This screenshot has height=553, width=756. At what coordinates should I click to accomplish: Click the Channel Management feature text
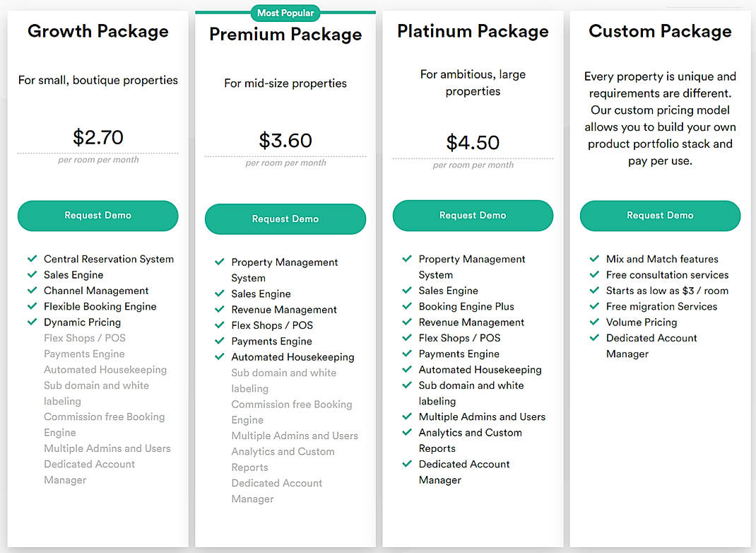coord(95,291)
